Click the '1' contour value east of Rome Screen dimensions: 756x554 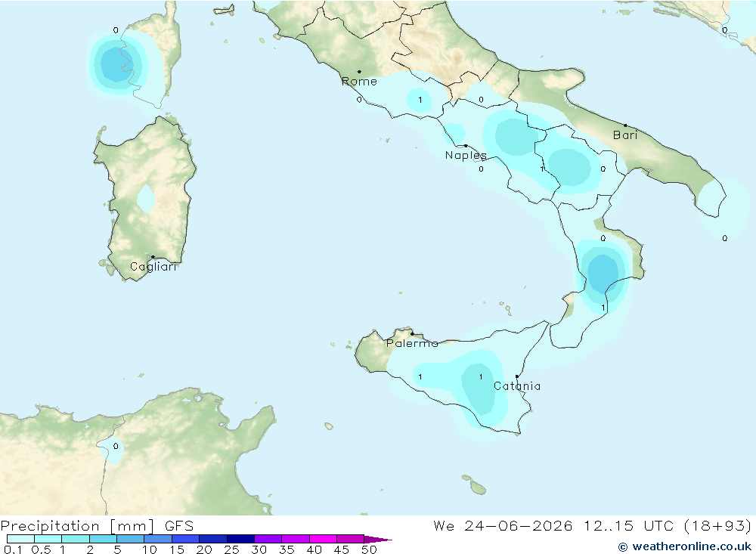click(420, 100)
